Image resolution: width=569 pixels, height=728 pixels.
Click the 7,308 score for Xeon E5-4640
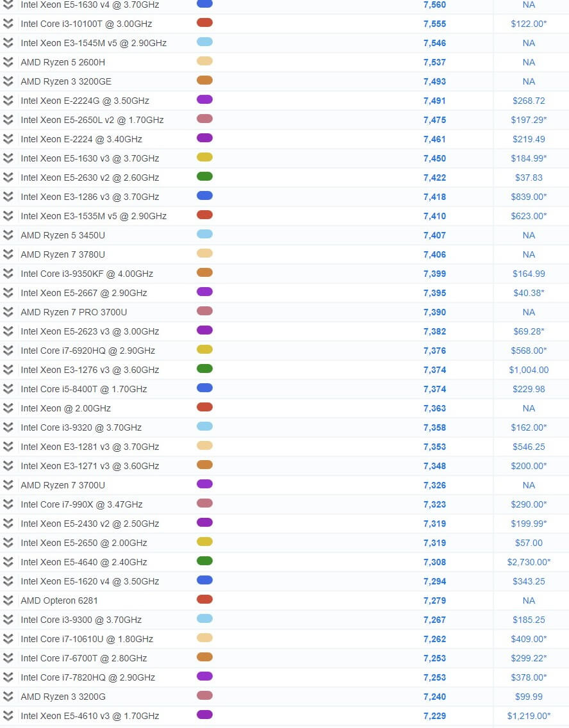pos(434,562)
